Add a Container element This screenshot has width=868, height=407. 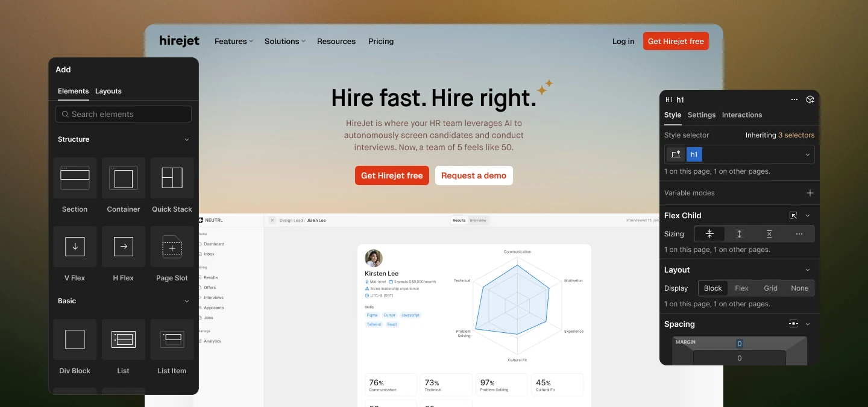123,178
